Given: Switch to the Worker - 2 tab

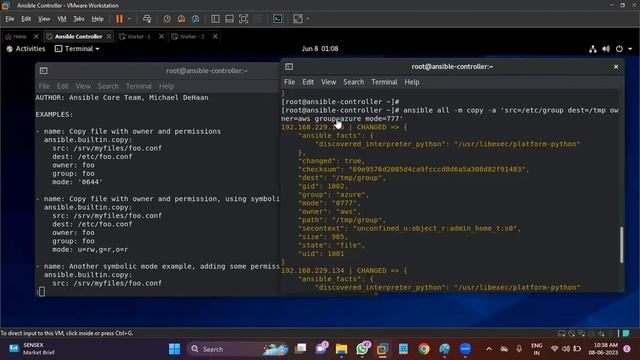Looking at the screenshot, I should click(x=192, y=36).
